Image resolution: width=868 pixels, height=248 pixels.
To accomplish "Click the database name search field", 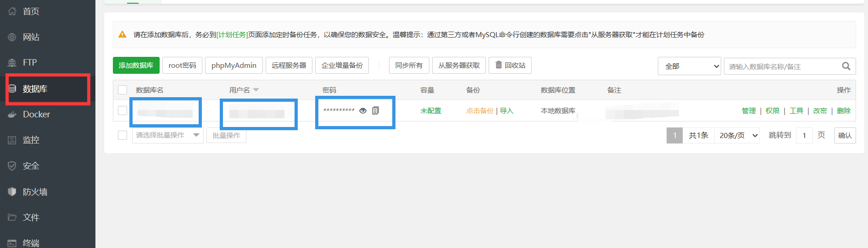I will point(782,66).
